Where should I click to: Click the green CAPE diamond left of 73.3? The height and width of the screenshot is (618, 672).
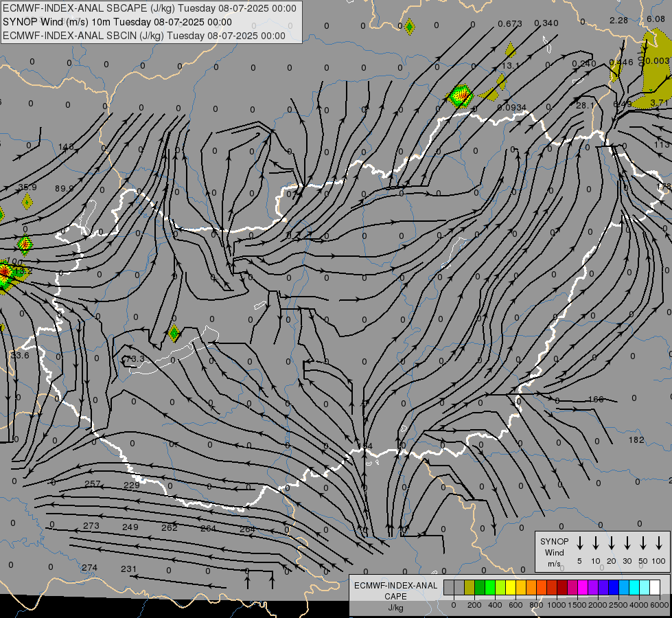point(174,333)
